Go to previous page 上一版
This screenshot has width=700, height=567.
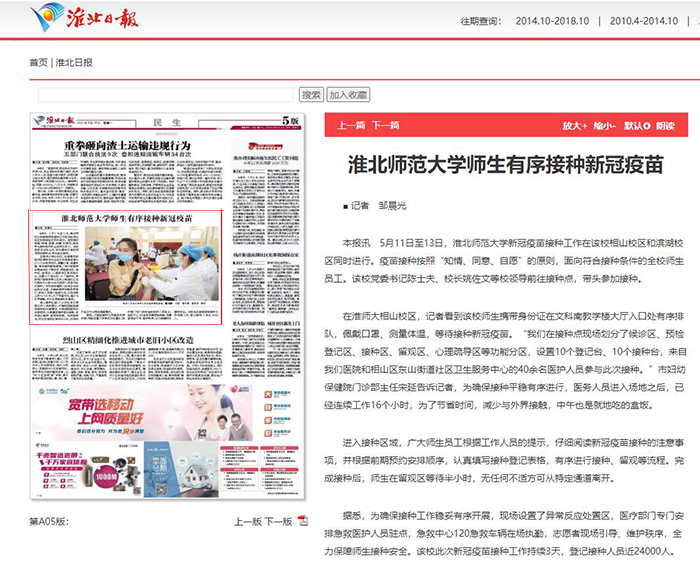tap(247, 521)
